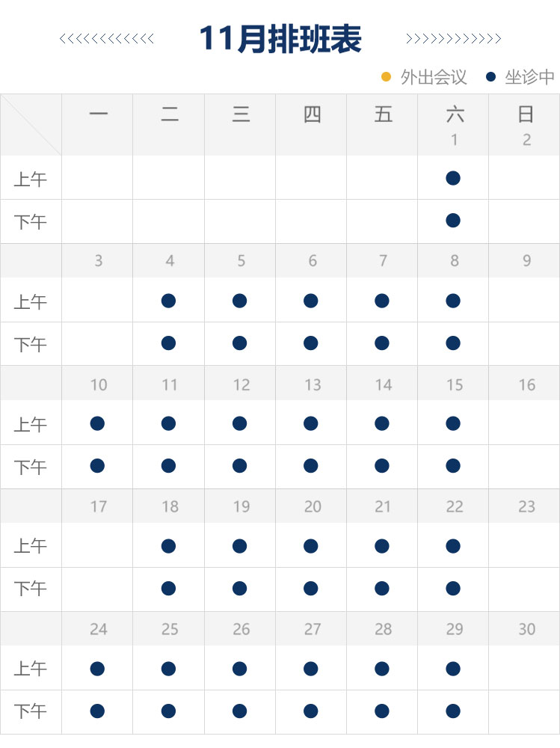Click the yellow 外出会议 legend dot
560x748 pixels.
point(386,76)
